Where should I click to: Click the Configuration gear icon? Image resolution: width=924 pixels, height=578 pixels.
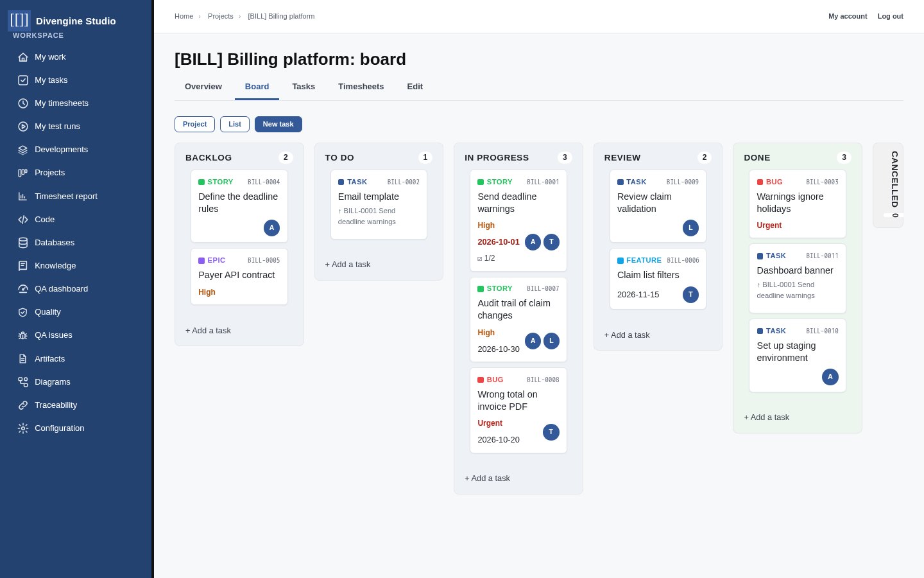coord(23,428)
